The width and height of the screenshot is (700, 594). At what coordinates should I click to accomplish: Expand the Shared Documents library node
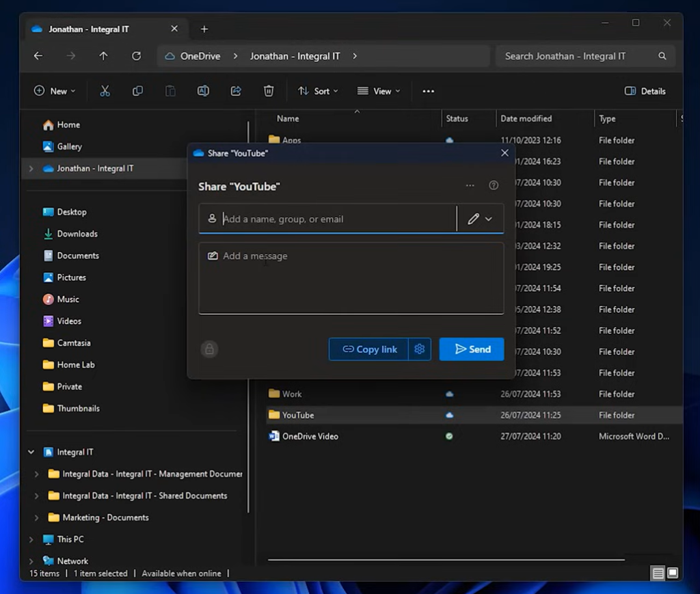click(37, 496)
